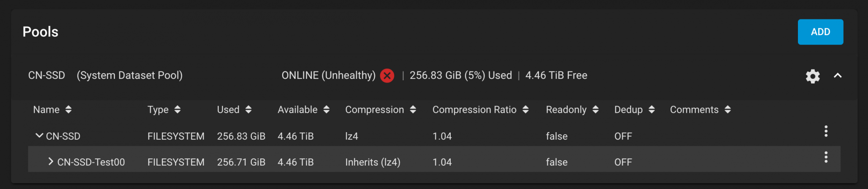Sort datasets by Name column arrows
The height and width of the screenshot is (189, 868).
[68, 110]
